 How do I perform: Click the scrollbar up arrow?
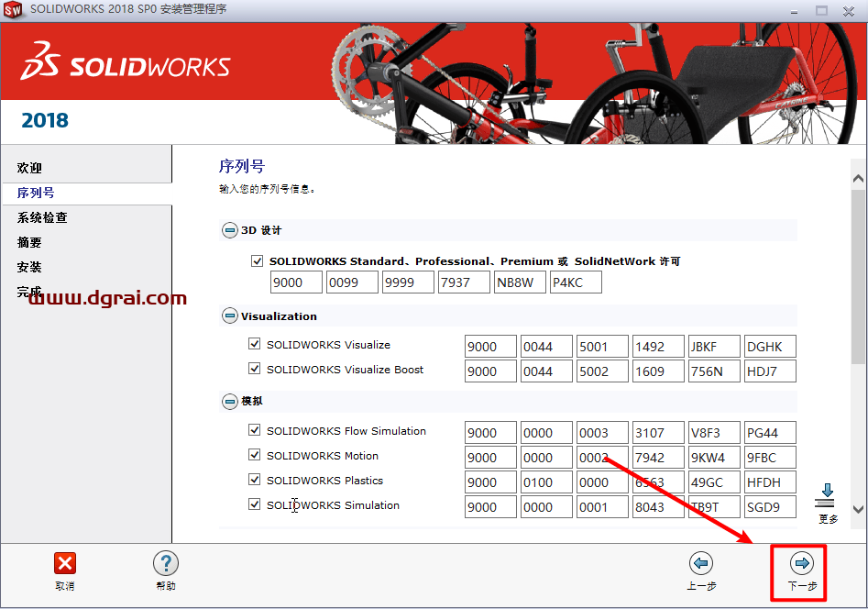coord(858,179)
